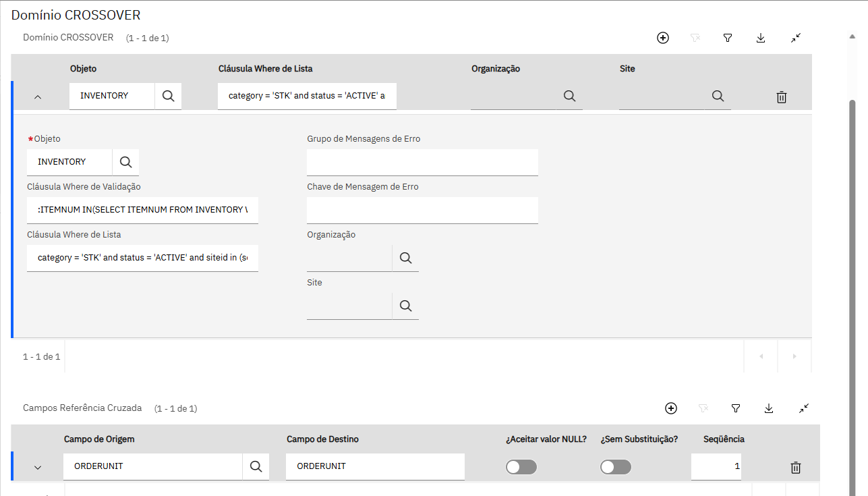868x496 pixels.
Task: Expand the ORDERUNIT row details
Action: click(x=38, y=467)
